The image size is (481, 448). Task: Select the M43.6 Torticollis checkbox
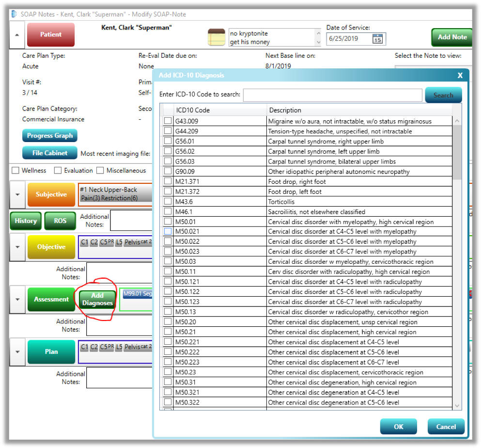[x=168, y=201]
